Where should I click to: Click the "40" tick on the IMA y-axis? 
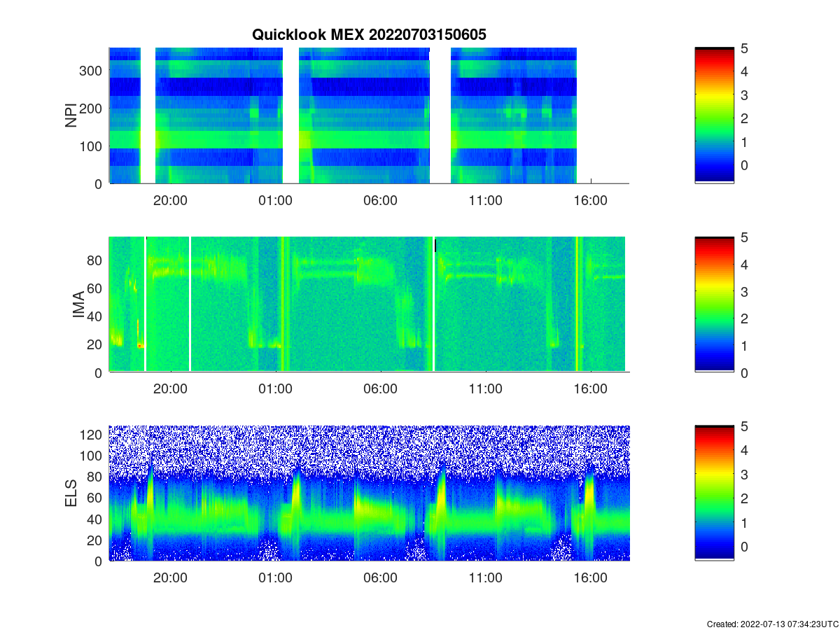pos(96,316)
